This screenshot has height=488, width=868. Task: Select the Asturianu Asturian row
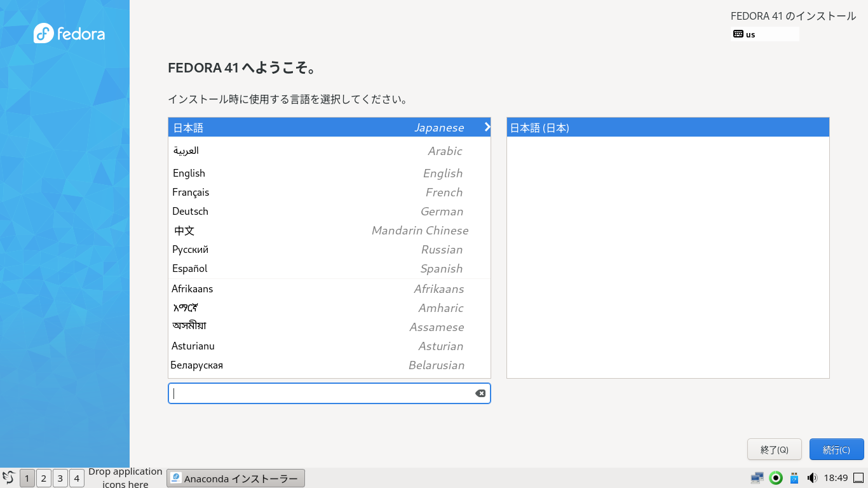(329, 346)
